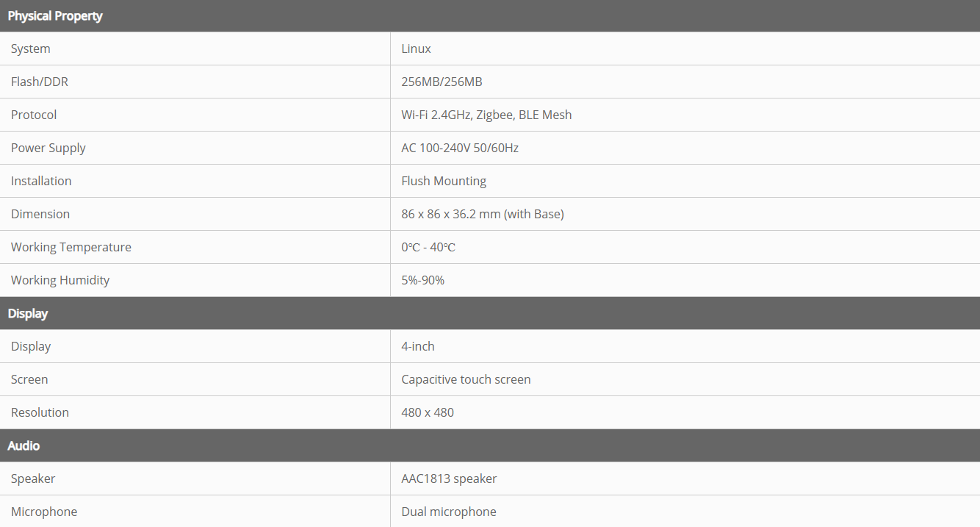Screen dimensions: 980x527
Task: Click the "AC 100-240V 50/60Hz" value
Action: (x=460, y=148)
